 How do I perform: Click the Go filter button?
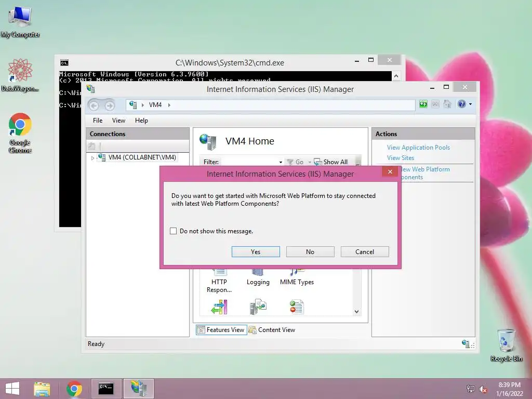point(296,162)
